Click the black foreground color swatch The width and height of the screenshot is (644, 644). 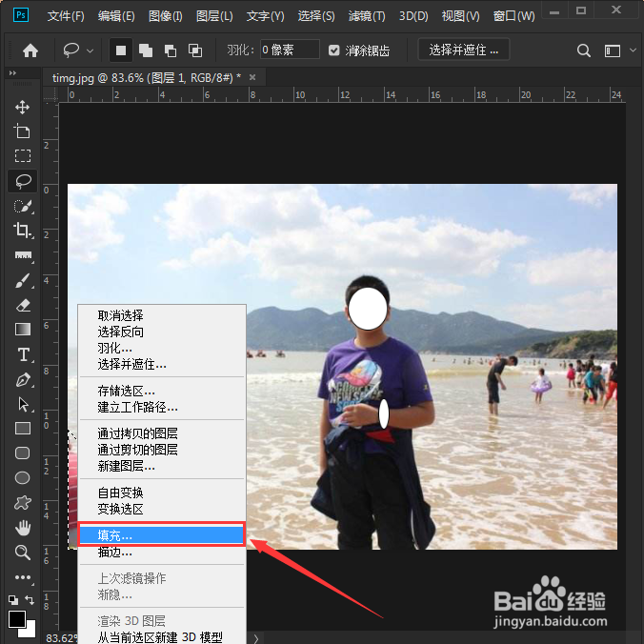tap(16, 619)
